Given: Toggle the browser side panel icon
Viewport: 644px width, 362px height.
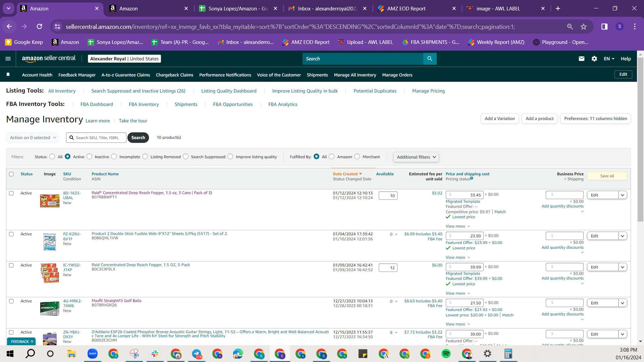Looking at the screenshot, I should 604,26.
